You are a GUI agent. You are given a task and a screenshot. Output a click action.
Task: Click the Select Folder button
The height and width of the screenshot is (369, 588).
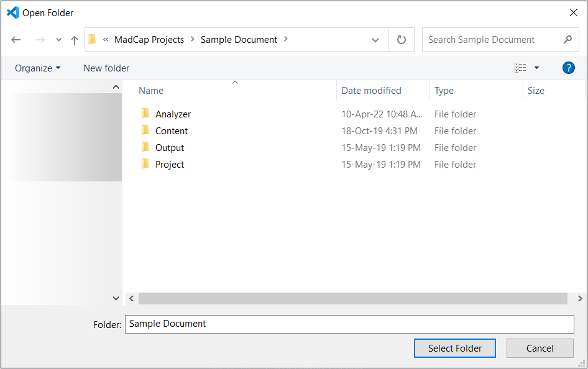pos(454,348)
